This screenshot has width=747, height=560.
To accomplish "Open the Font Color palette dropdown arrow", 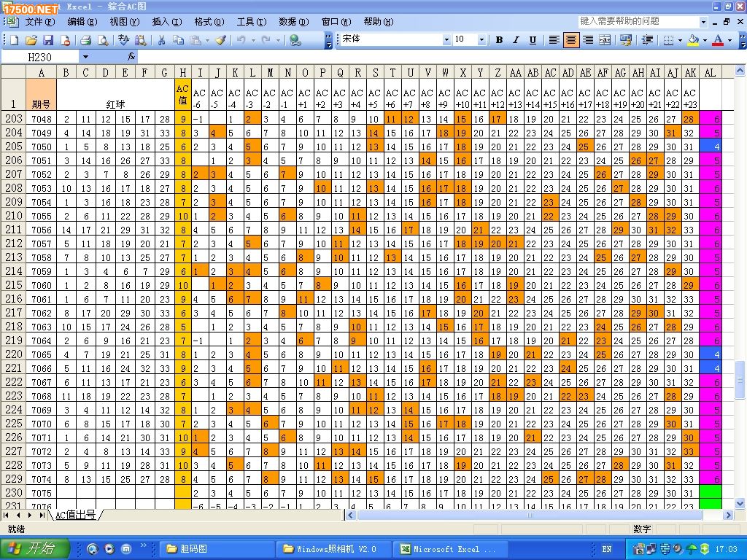I will tap(729, 40).
